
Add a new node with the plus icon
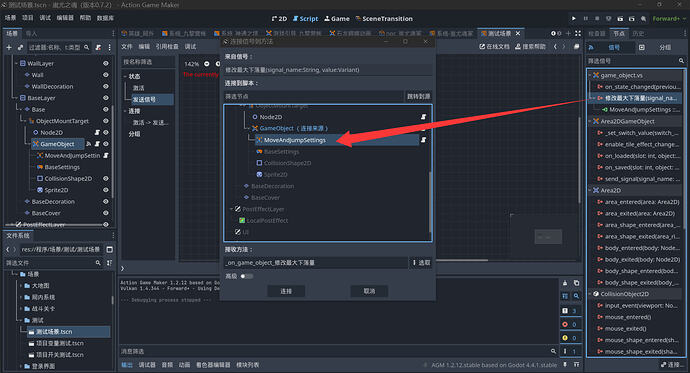point(9,47)
